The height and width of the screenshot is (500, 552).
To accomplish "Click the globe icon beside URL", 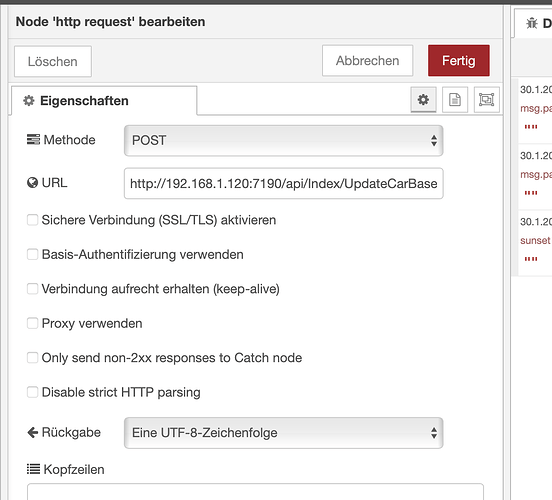I will click(32, 183).
